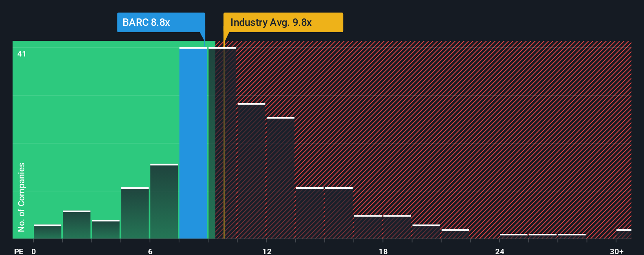Viewport: 644px width, 255px height.
Task: Select the second-shortest green bar near PE 3
Action: coord(106,229)
